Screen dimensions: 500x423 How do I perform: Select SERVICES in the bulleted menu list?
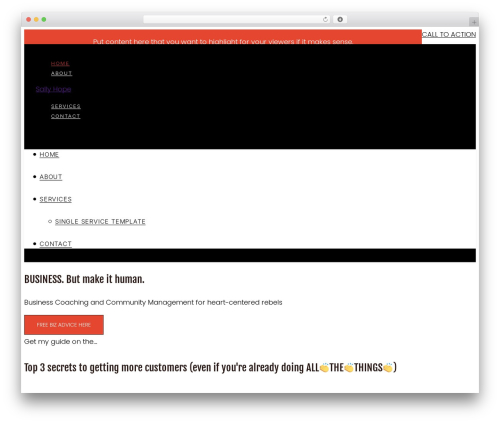click(x=56, y=199)
